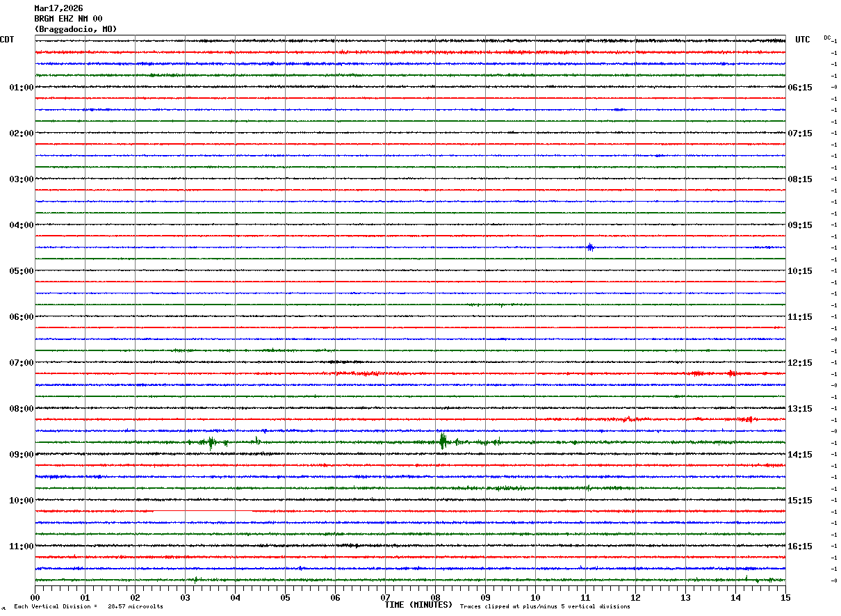841x616 pixels.
Task: Click the large green spike near minute 8
Action: 442,441
